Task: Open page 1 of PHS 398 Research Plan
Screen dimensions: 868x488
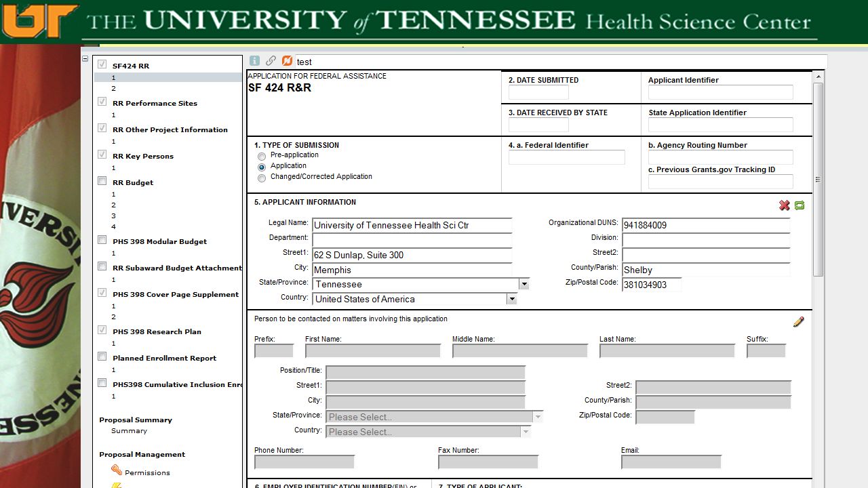Action: point(114,344)
